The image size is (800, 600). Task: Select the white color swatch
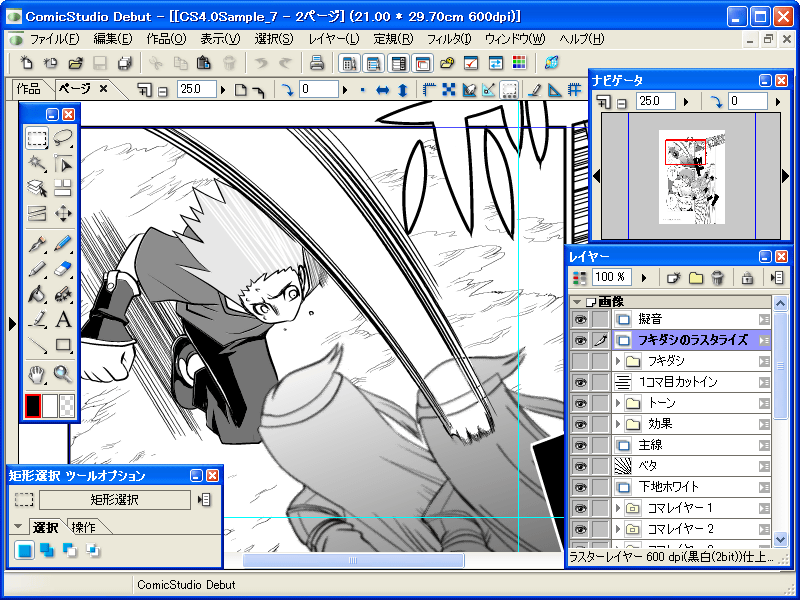point(49,406)
